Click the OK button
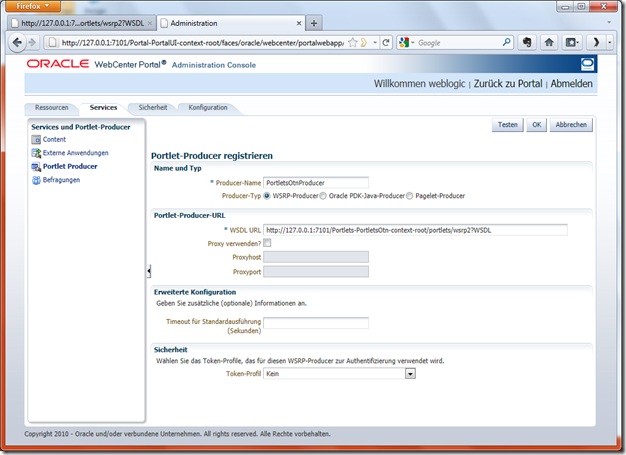The width and height of the screenshot is (626, 455). click(x=537, y=125)
